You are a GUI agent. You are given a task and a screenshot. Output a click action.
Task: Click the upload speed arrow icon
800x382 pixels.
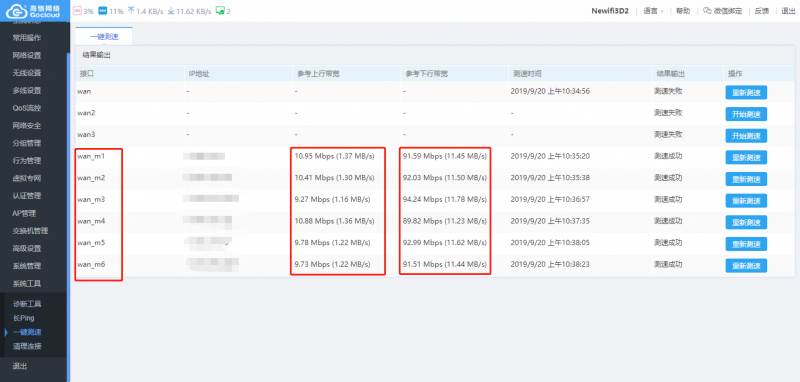tap(131, 11)
